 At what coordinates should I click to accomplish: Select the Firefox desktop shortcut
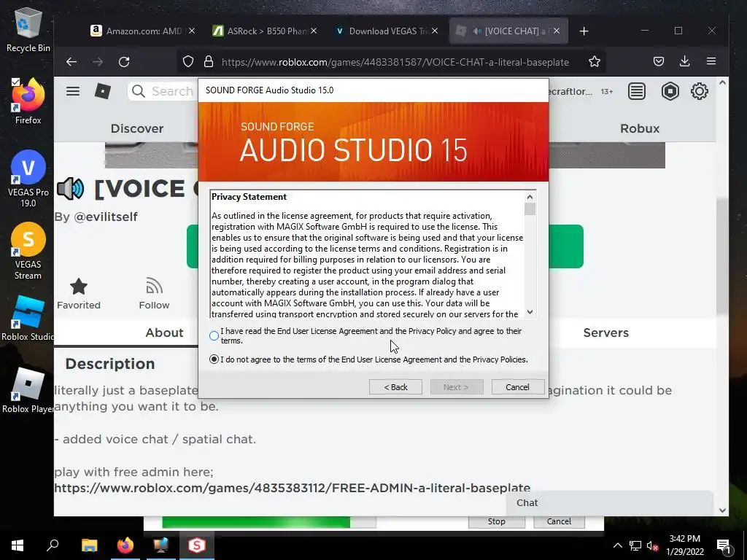coord(28,102)
